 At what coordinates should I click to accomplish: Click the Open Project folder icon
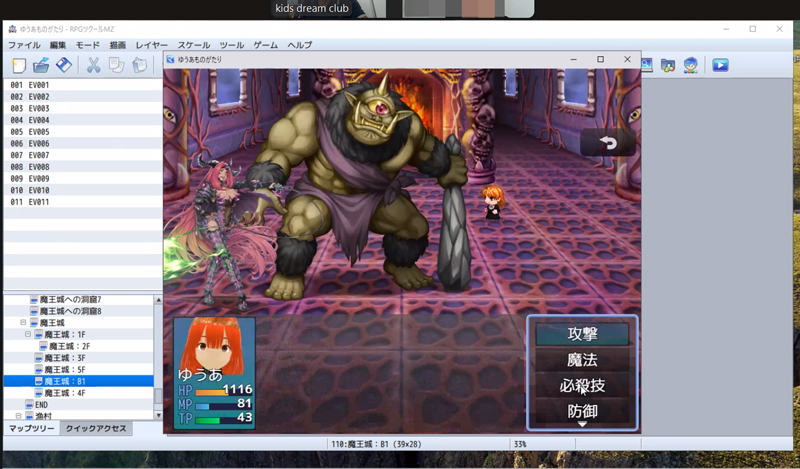click(41, 65)
